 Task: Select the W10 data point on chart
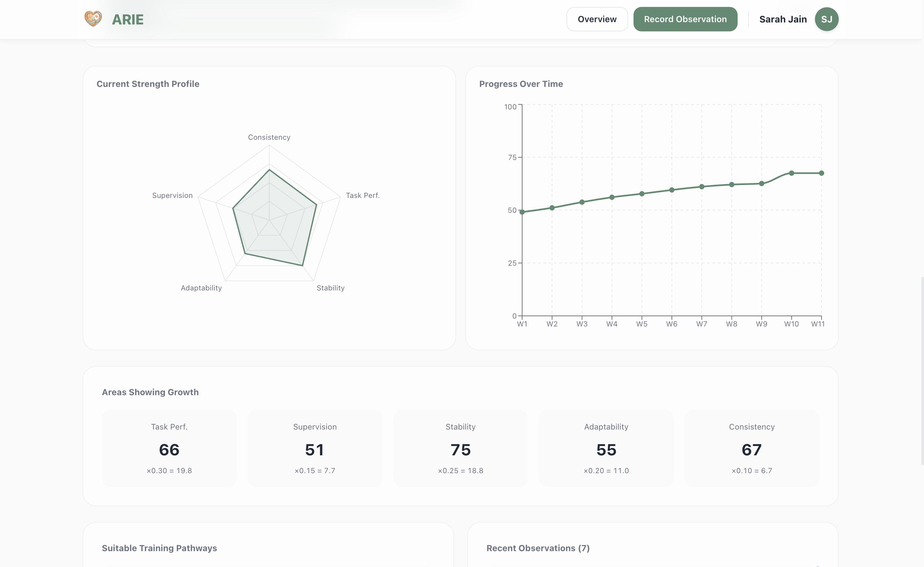coord(791,173)
